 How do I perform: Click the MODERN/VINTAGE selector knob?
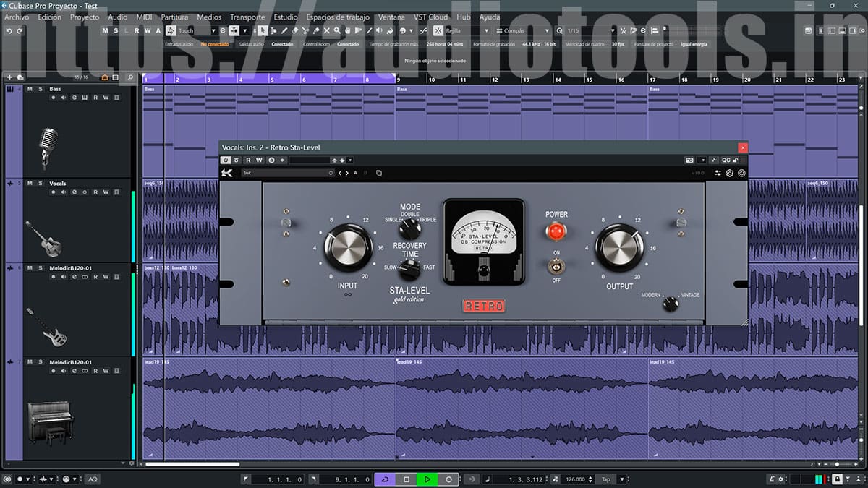coord(671,304)
